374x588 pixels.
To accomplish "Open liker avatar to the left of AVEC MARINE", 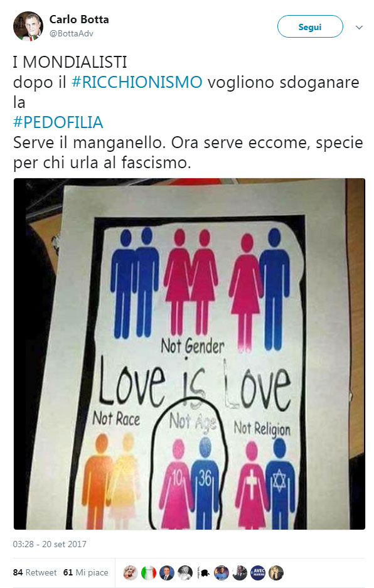I will 239,572.
